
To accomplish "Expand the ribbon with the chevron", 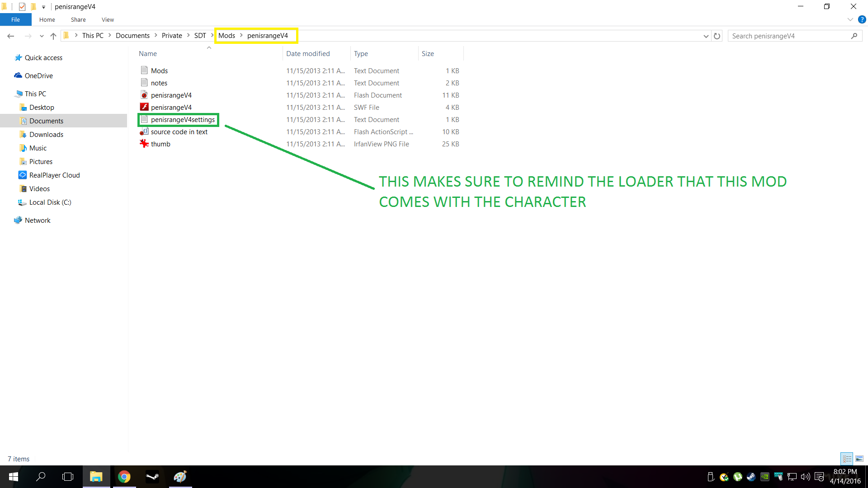I will coord(850,19).
